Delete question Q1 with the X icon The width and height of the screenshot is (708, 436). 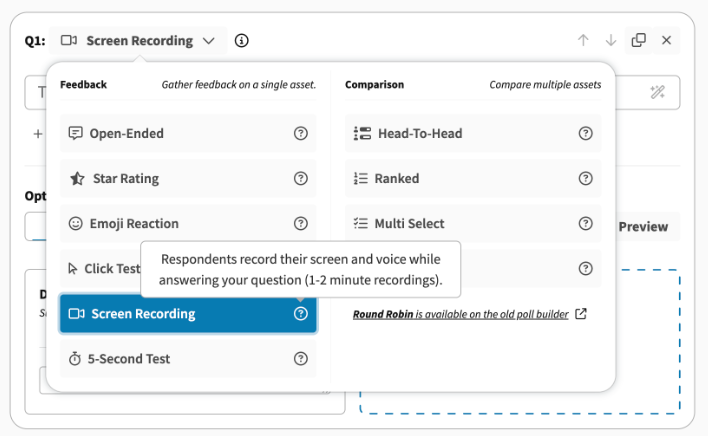coord(667,41)
